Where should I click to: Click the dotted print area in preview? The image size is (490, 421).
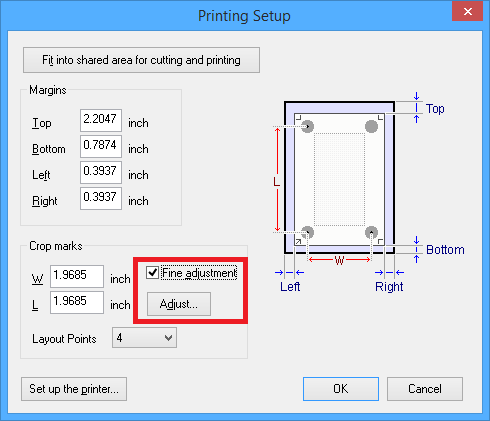(339, 179)
